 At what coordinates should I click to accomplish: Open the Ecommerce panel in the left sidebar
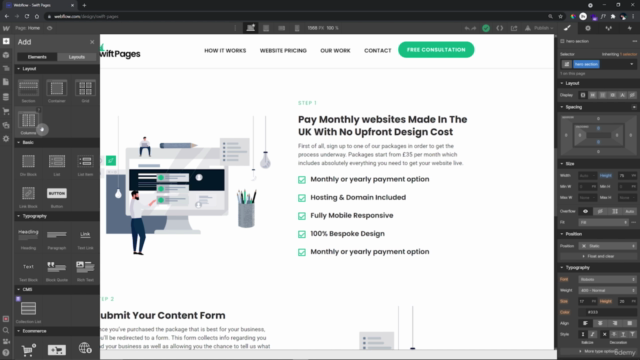click(6, 111)
